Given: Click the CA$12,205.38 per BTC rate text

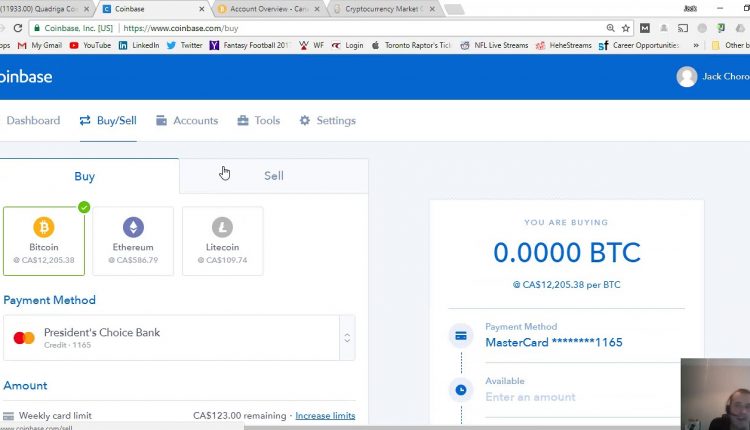Looking at the screenshot, I should (566, 285).
